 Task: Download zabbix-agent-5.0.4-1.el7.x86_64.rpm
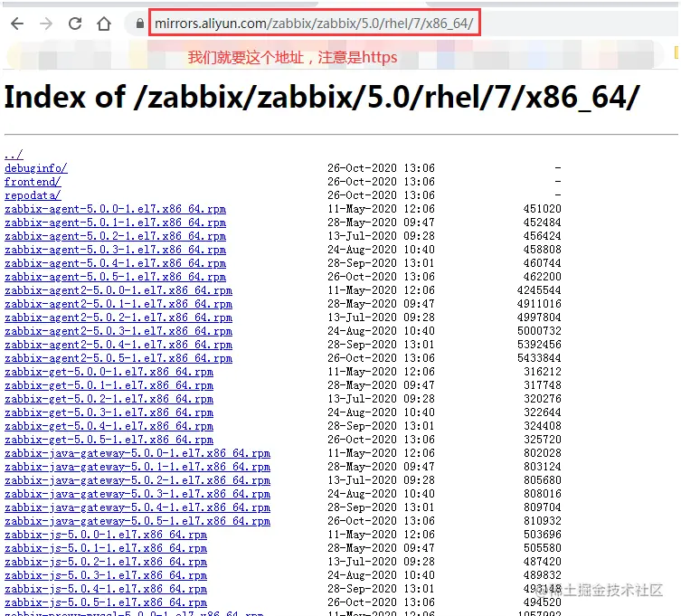click(115, 263)
